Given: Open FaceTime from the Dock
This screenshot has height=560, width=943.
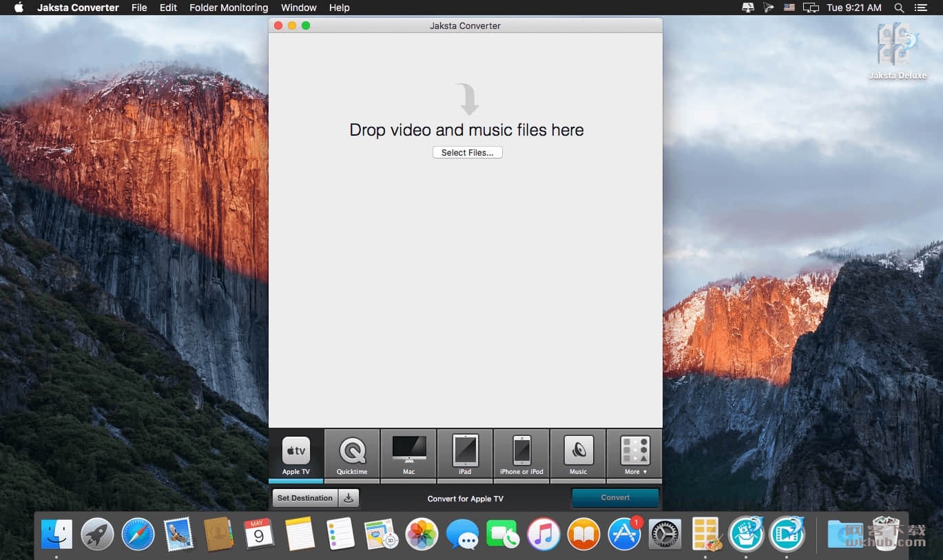Looking at the screenshot, I should (x=503, y=534).
